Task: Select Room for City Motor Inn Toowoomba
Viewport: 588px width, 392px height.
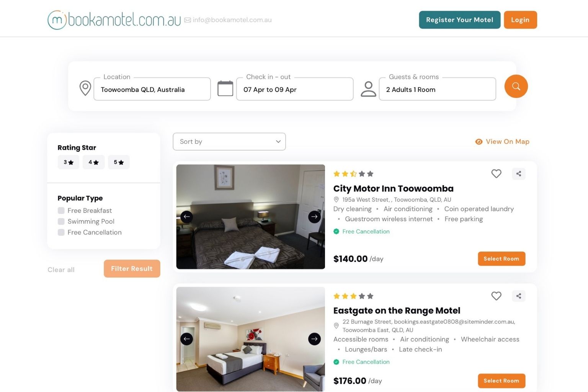Action: pyautogui.click(x=501, y=259)
